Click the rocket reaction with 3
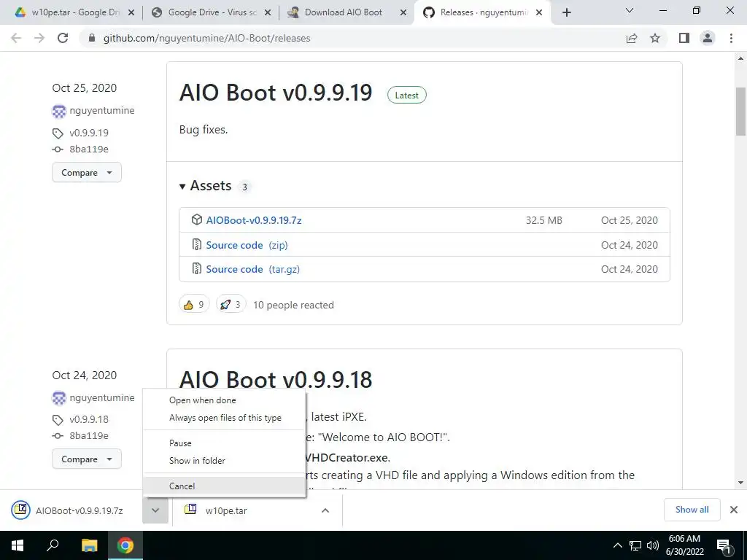 coord(231,304)
